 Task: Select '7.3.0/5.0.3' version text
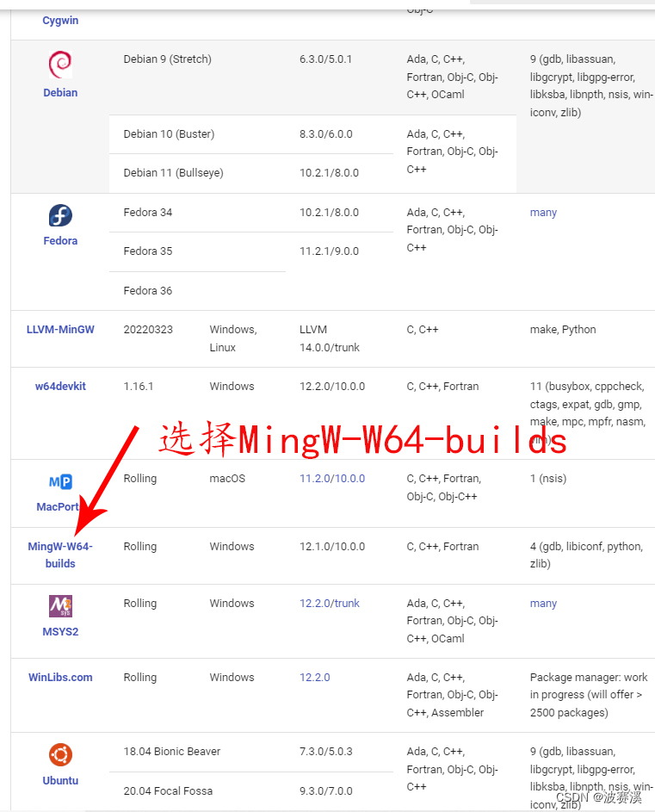[x=325, y=752]
